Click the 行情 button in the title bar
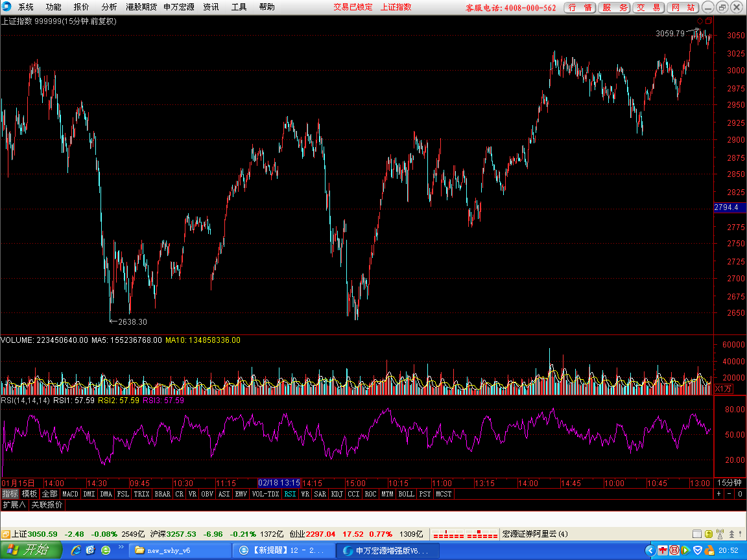This screenshot has width=747, height=560. point(580,8)
